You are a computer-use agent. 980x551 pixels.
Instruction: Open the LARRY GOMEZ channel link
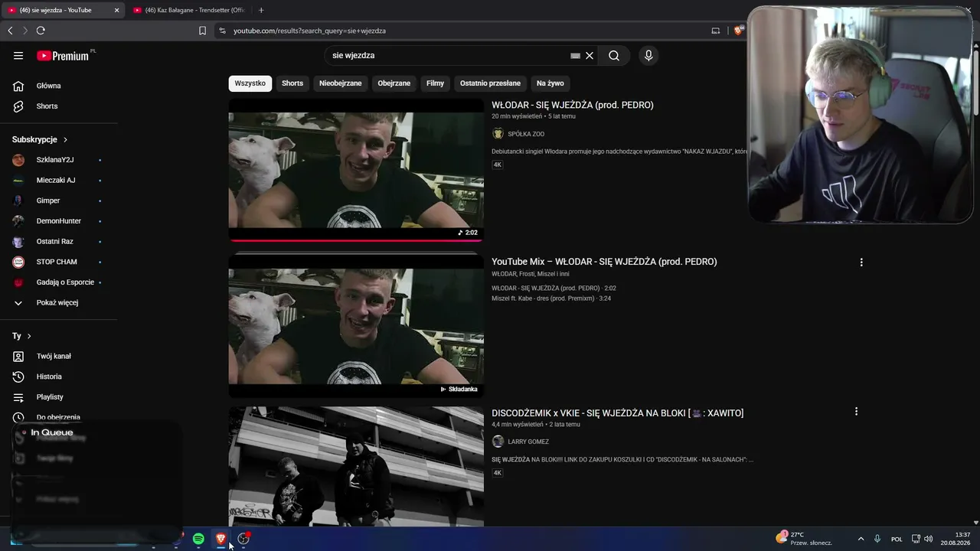[x=528, y=442]
